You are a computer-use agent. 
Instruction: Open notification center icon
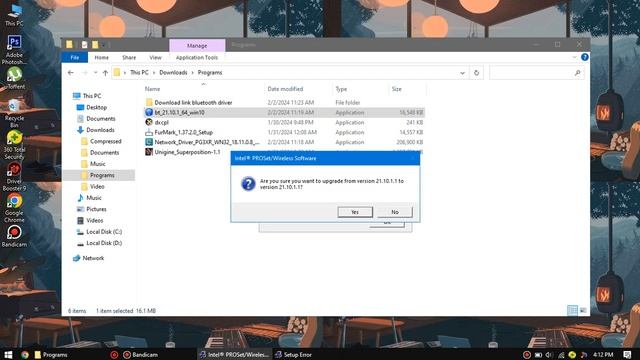pos(627,355)
